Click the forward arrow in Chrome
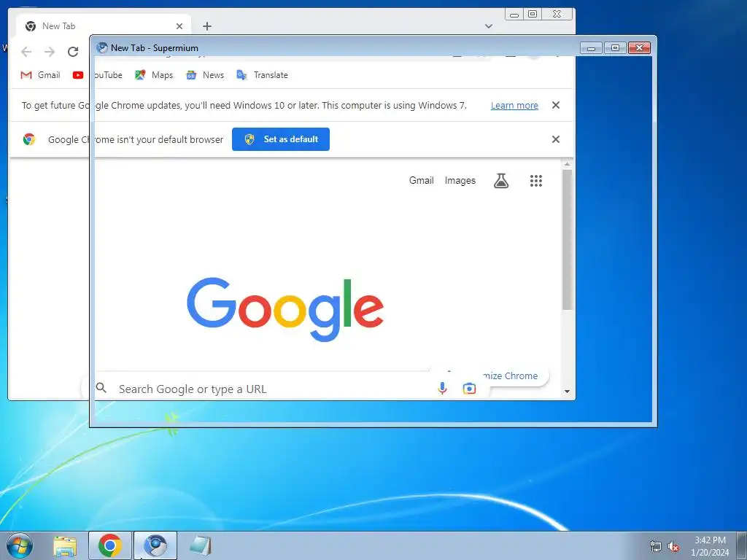Viewport: 747px width, 560px height. click(50, 52)
